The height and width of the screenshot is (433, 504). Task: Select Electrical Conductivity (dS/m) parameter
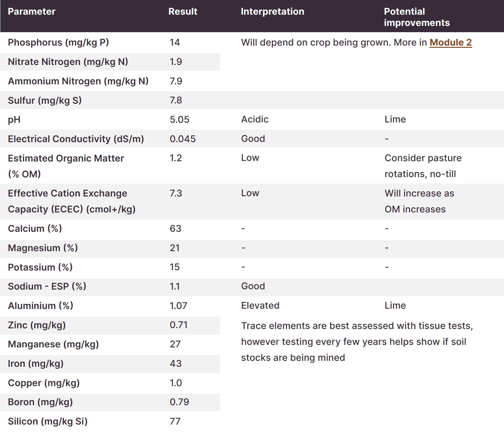(x=76, y=139)
